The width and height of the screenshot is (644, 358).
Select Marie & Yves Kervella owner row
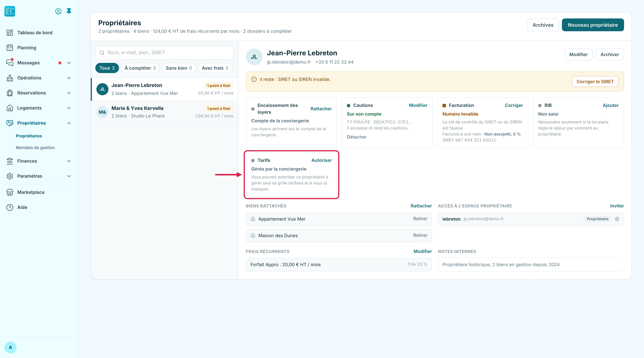(x=165, y=112)
